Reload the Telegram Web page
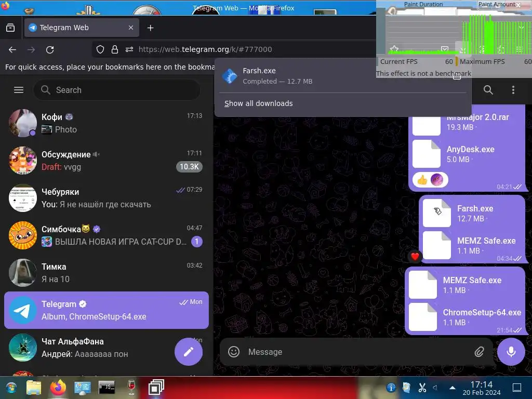Image resolution: width=532 pixels, height=399 pixels. coord(50,50)
